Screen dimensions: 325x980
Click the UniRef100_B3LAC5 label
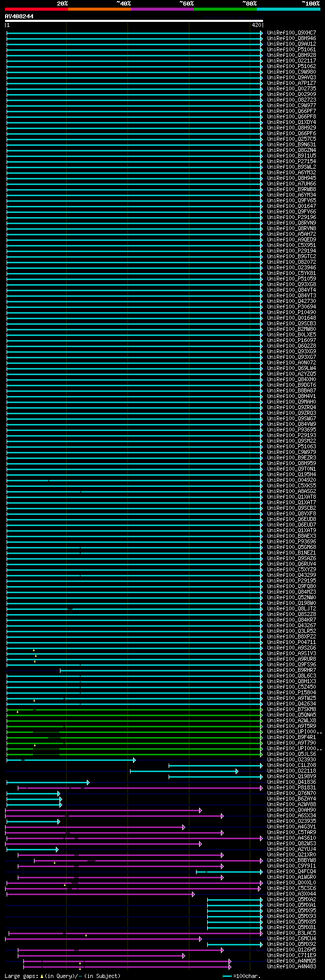[291, 933]
